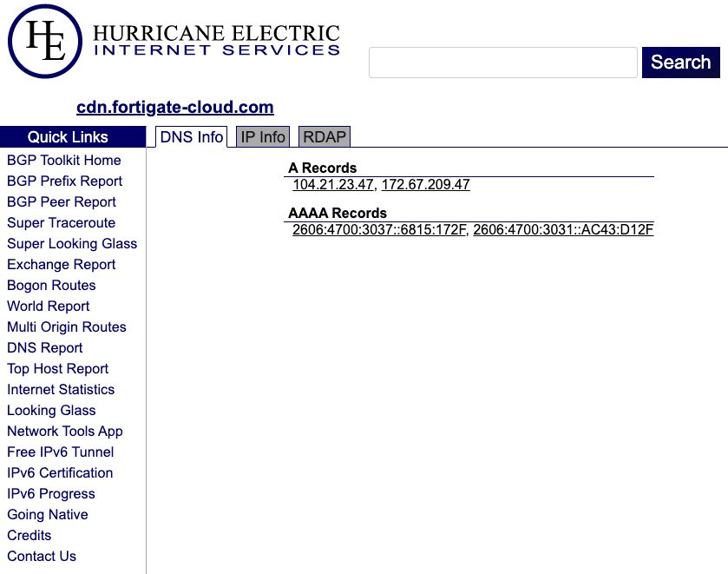Open the Bogon Routes link

click(x=51, y=286)
